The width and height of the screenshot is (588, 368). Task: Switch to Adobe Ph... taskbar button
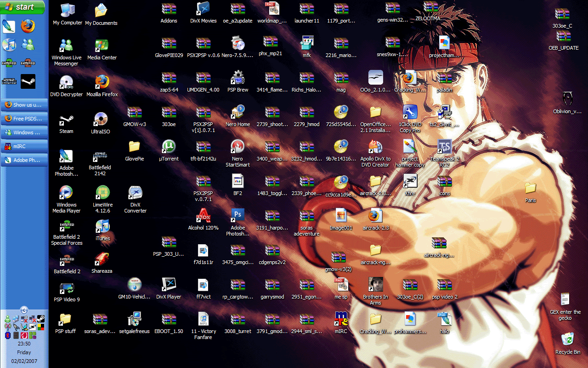coord(24,160)
